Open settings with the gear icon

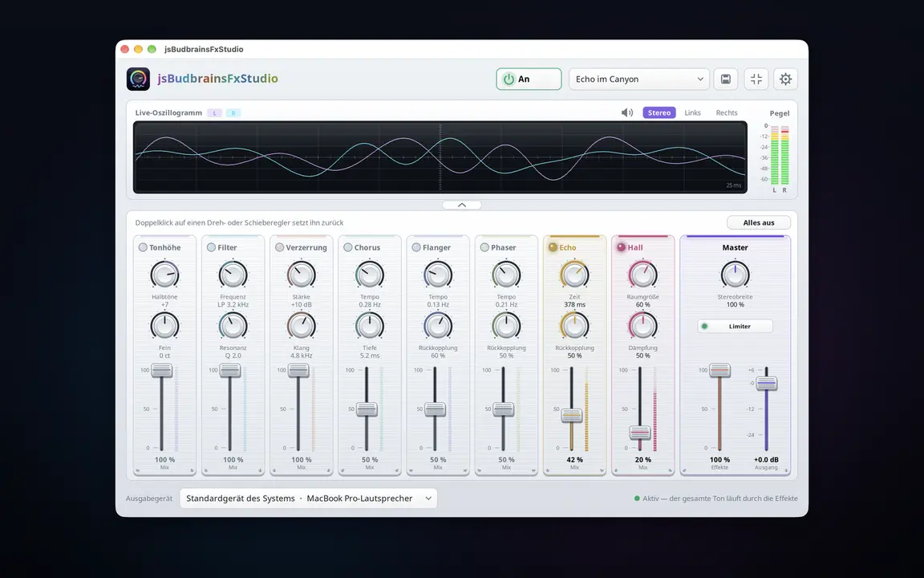click(785, 79)
